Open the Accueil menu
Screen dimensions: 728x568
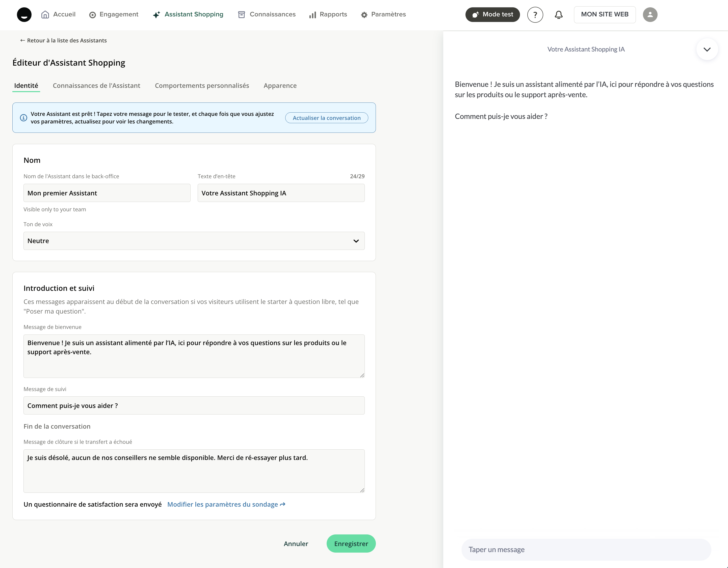(58, 14)
